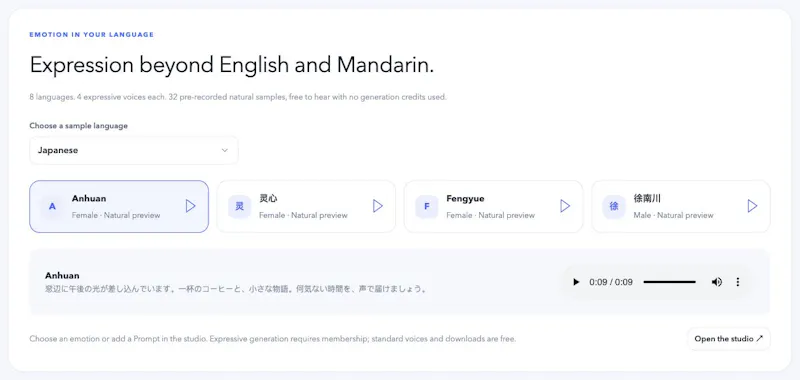
Task: Select the 灵心 voice card
Action: point(306,207)
